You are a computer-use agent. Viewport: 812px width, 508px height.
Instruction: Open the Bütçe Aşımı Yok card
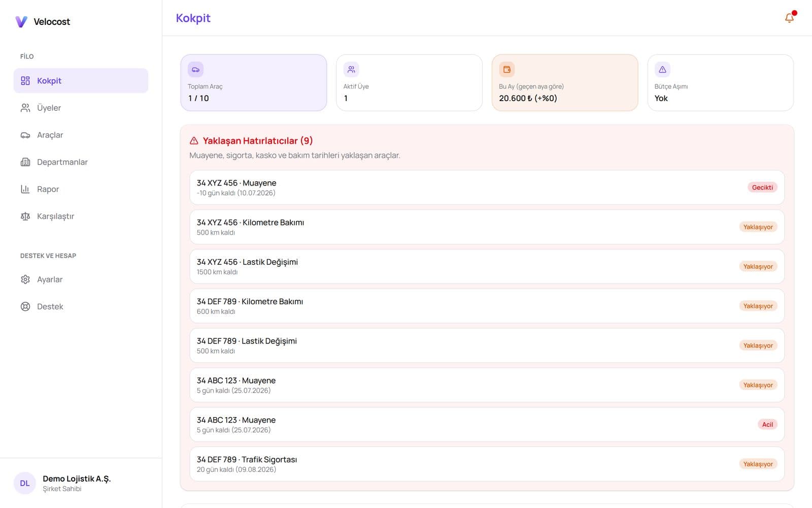pos(721,83)
